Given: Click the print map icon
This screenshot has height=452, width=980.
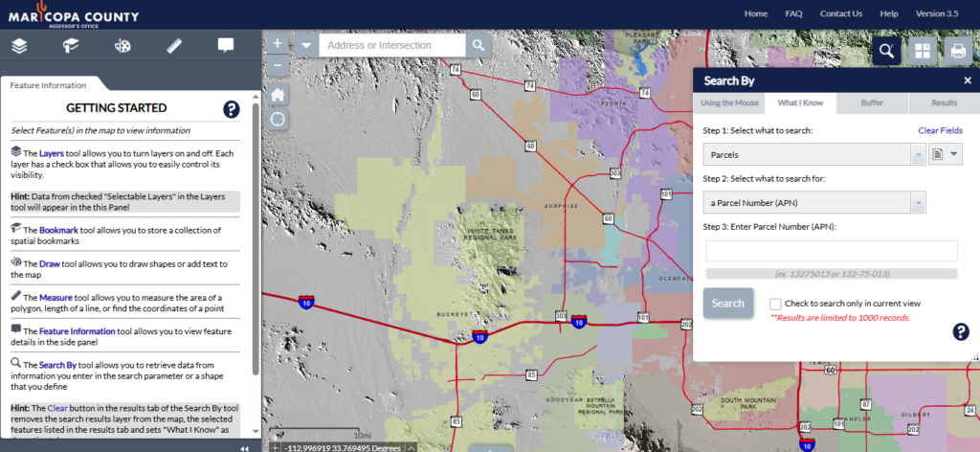Looking at the screenshot, I should (956, 52).
